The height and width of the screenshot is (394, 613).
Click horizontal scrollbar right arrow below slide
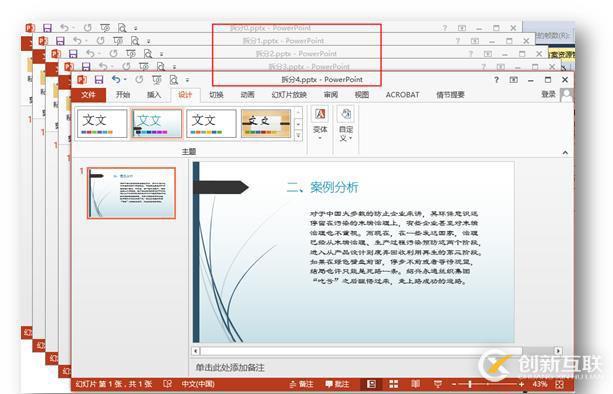(558, 351)
